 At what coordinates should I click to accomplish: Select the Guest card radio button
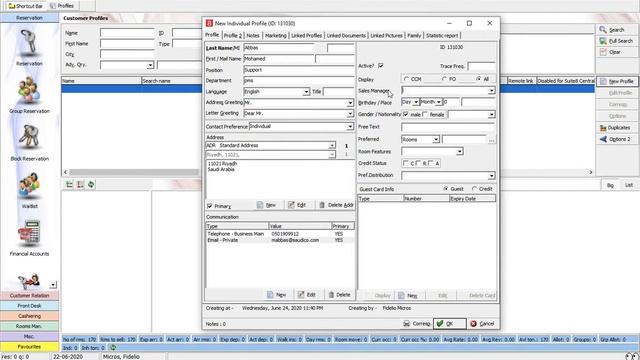[x=446, y=189]
